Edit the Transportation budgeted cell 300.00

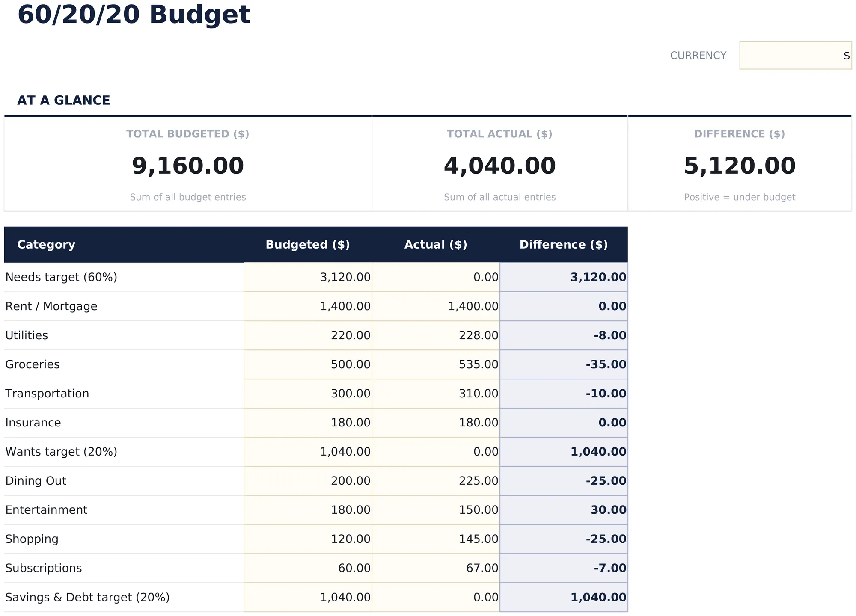pos(308,394)
